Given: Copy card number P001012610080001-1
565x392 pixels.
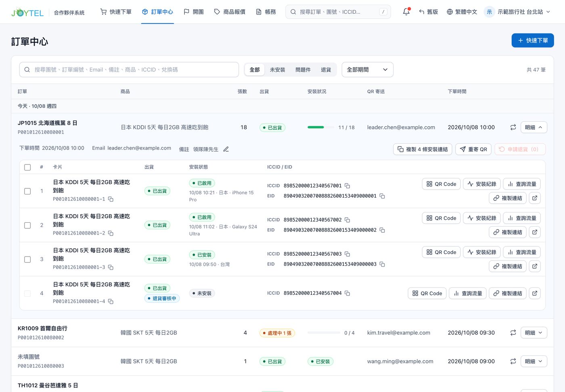Looking at the screenshot, I should [111, 199].
